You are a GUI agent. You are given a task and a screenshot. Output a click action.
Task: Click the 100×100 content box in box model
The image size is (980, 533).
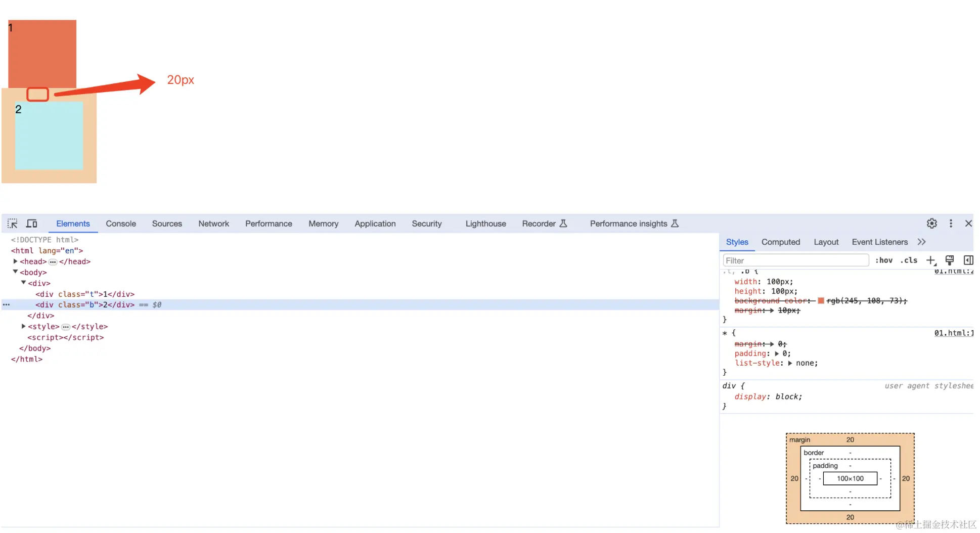point(850,478)
